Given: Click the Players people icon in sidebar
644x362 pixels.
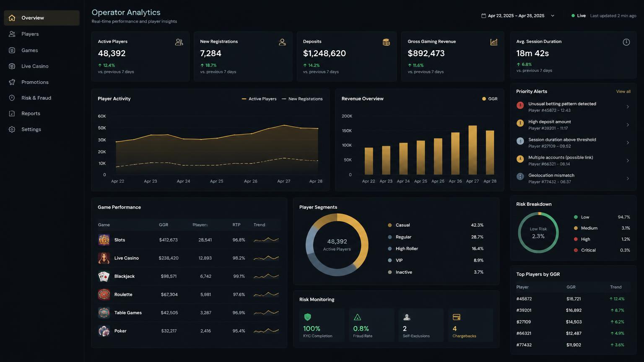Looking at the screenshot, I should [x=12, y=34].
